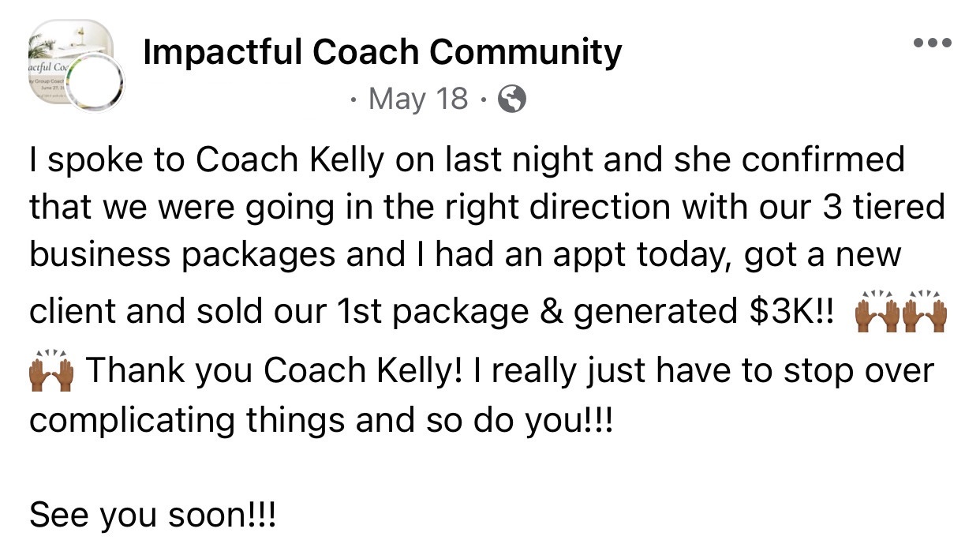Open the three-dot post options menu
980x555 pixels.
tap(932, 43)
